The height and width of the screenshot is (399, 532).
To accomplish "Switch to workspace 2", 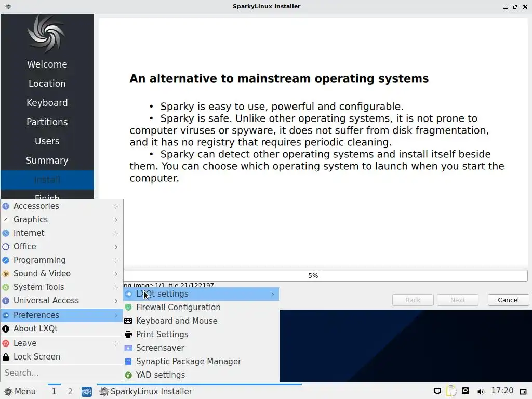I will [70, 392].
